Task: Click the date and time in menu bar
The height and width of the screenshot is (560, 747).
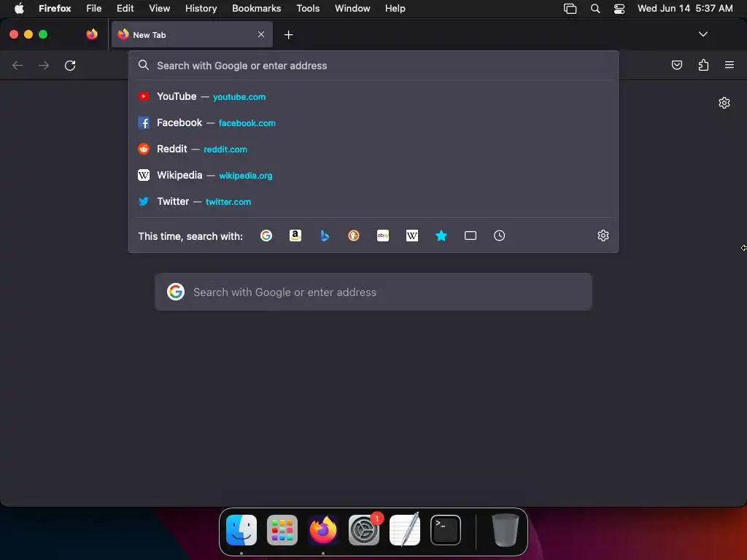Action: tap(685, 8)
